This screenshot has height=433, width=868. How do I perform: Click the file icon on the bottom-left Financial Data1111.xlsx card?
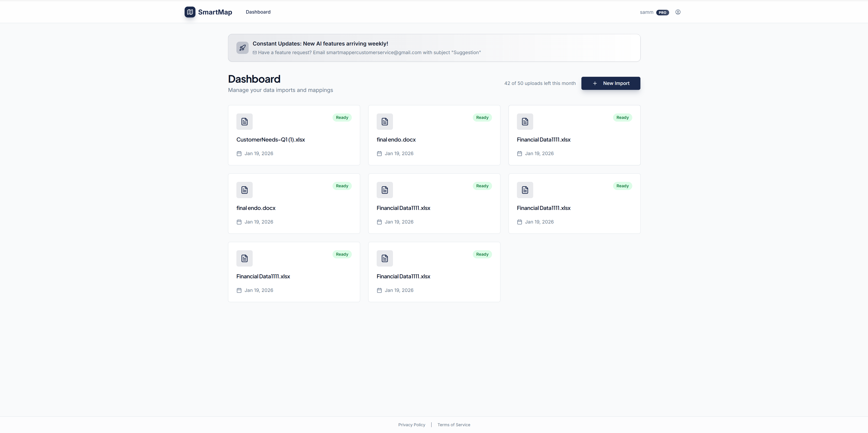[244, 258]
